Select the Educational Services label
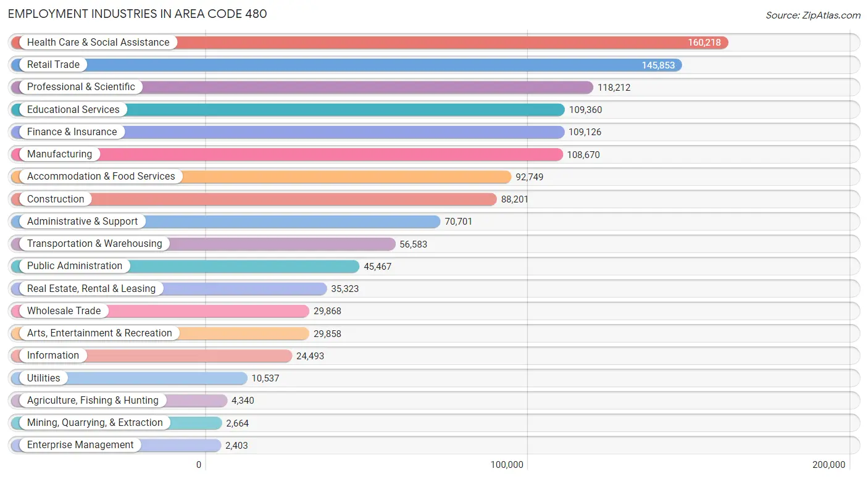The width and height of the screenshot is (868, 479). pos(73,109)
